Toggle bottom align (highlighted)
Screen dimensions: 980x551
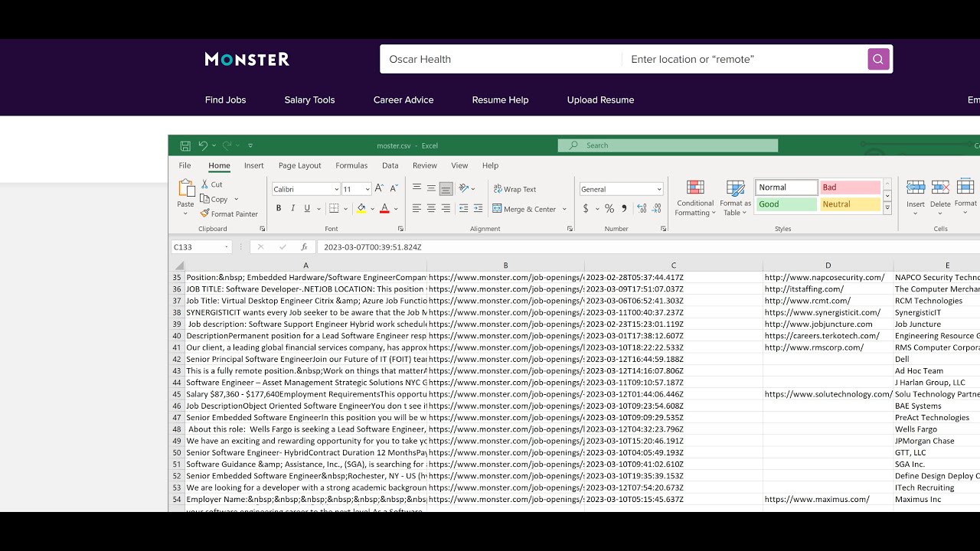click(x=446, y=188)
